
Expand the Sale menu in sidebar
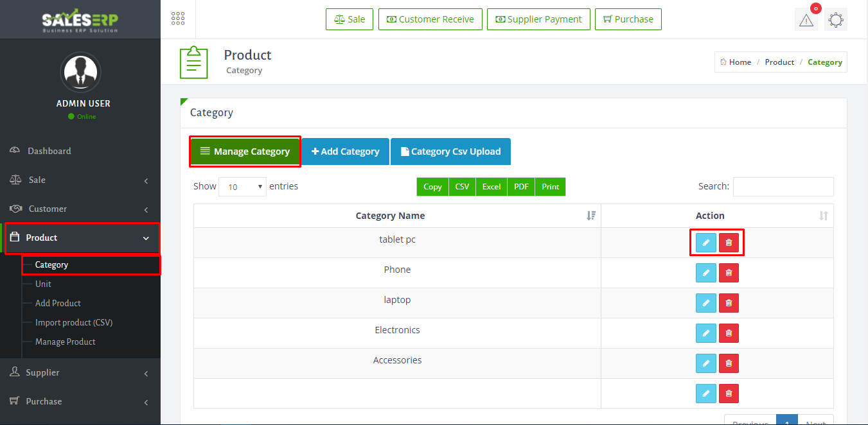tap(80, 180)
